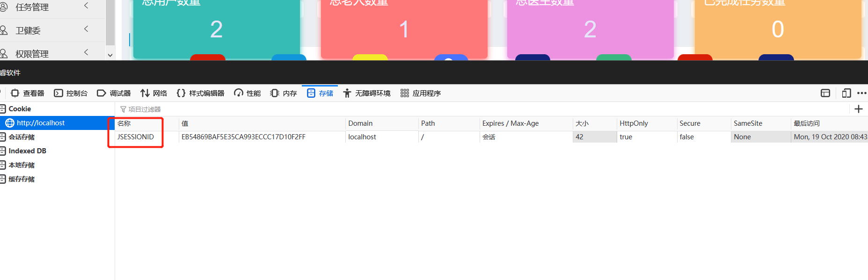The image size is (868, 280).
Task: Switch to the 控制台 console tab
Action: [x=71, y=93]
